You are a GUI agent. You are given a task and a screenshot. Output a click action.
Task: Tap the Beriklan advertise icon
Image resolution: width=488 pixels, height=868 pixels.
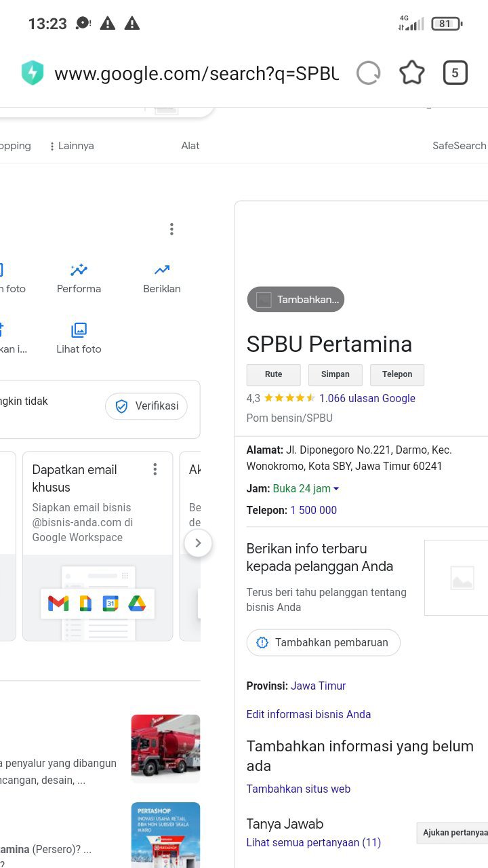[161, 270]
